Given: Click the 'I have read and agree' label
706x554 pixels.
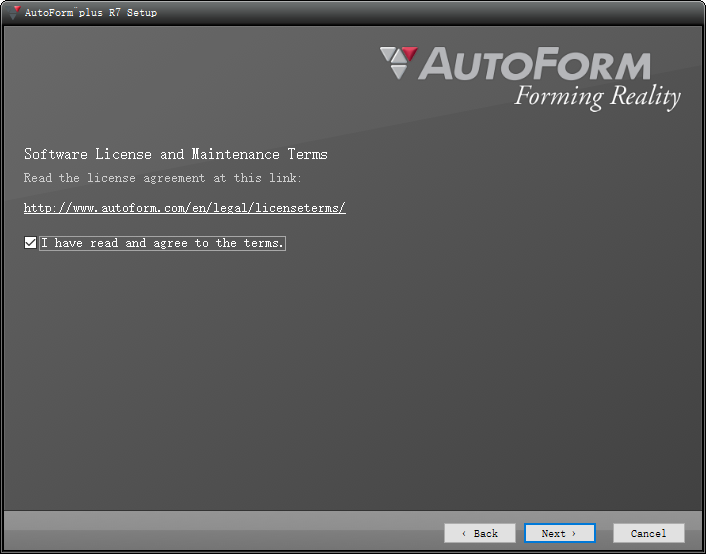Looking at the screenshot, I should click(x=163, y=243).
